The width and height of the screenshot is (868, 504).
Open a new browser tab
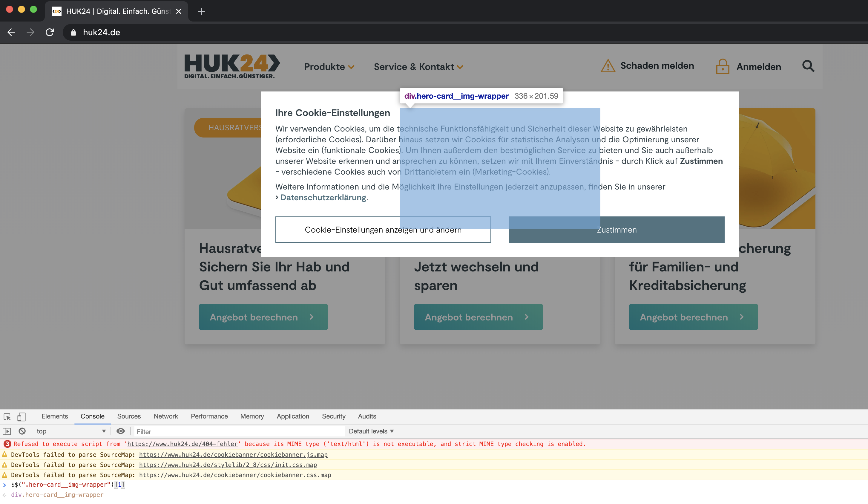[201, 11]
